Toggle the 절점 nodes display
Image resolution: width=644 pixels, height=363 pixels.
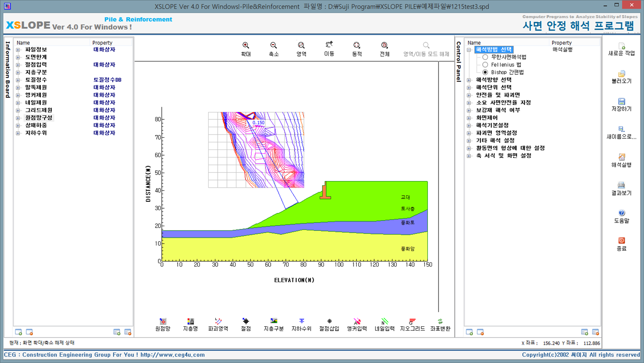[x=246, y=324]
